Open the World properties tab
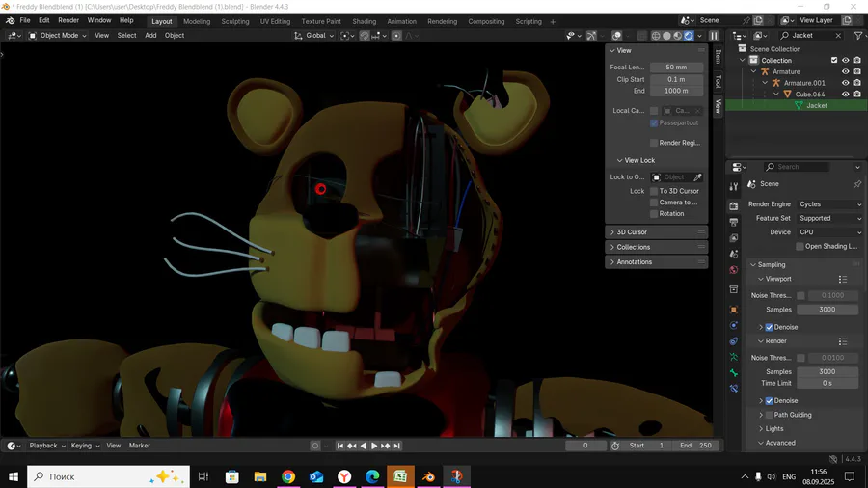868x488 pixels. click(x=734, y=270)
